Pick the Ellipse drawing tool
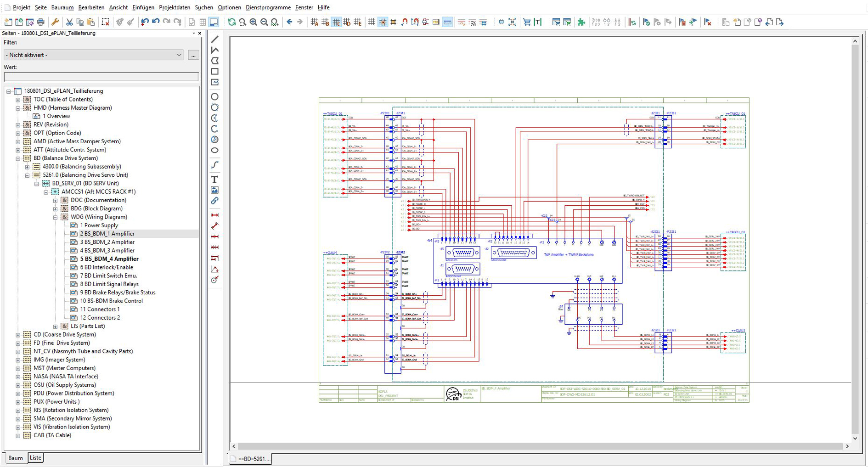Screen dimensions: 868x467 tap(214, 151)
